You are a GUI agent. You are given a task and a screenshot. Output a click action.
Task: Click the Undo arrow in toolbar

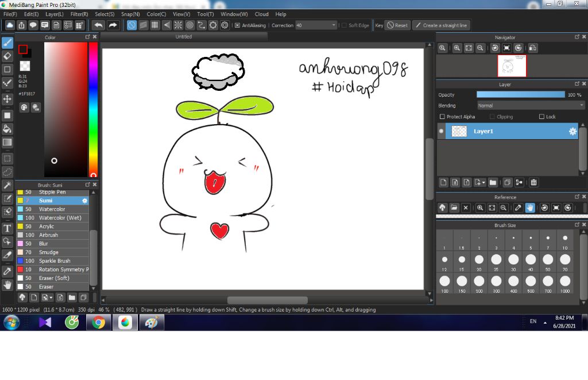99,25
